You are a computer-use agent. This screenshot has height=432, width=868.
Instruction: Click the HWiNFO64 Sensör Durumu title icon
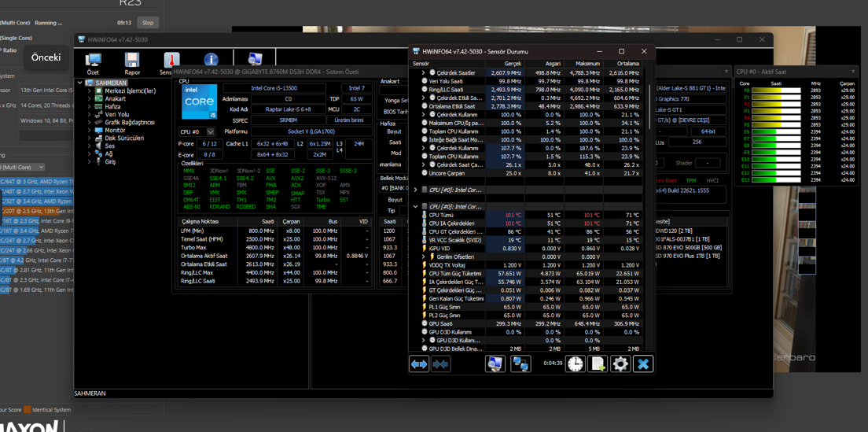tap(416, 51)
